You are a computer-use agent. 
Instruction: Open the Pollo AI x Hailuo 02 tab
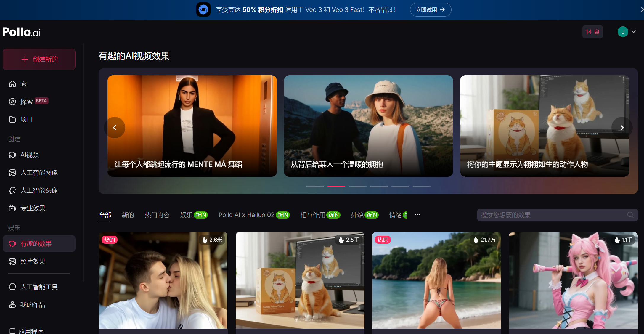point(254,215)
